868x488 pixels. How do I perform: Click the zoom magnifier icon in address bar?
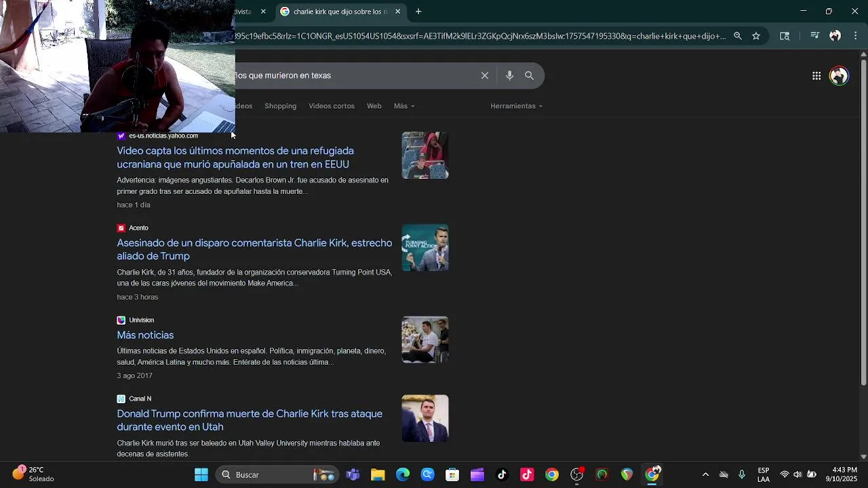coord(738,36)
